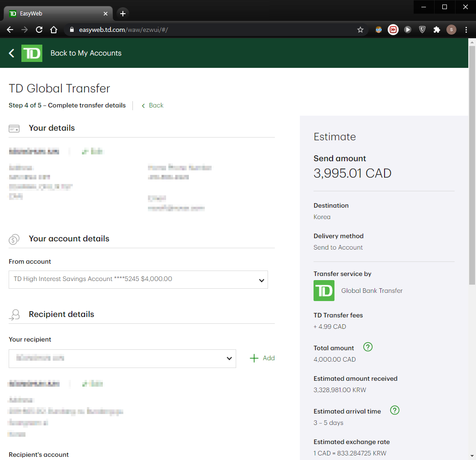
Task: Click the 1 CAD = 833.284725 KRW rate
Action: (349, 453)
